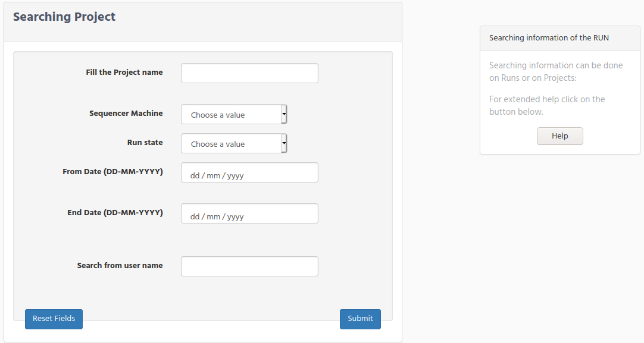Open extended Help from the info panel

(560, 136)
